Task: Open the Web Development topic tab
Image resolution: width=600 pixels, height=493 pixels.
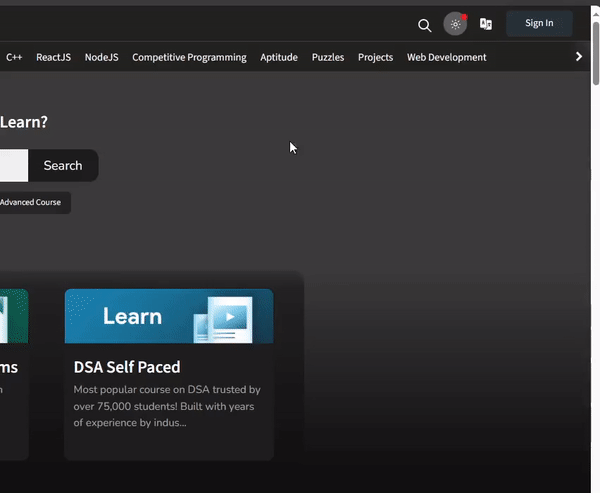Action: tap(447, 57)
